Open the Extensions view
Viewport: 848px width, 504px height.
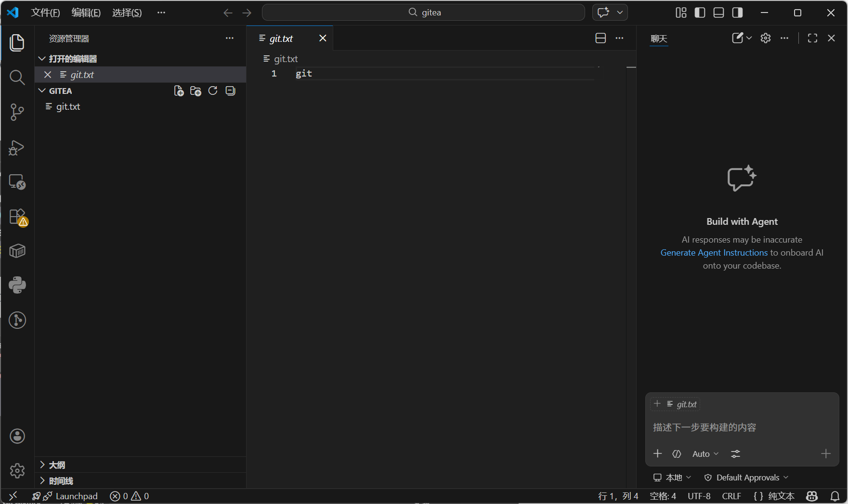pos(17,217)
